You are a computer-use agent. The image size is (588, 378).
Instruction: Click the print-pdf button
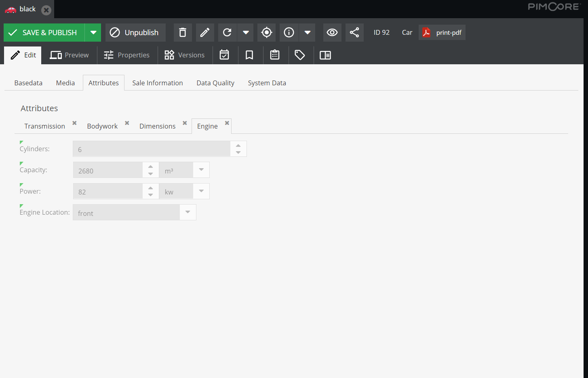click(442, 33)
